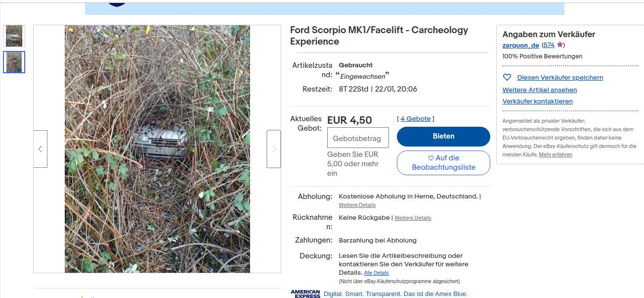
Task: Click the purple star rating icon
Action: 559,45
